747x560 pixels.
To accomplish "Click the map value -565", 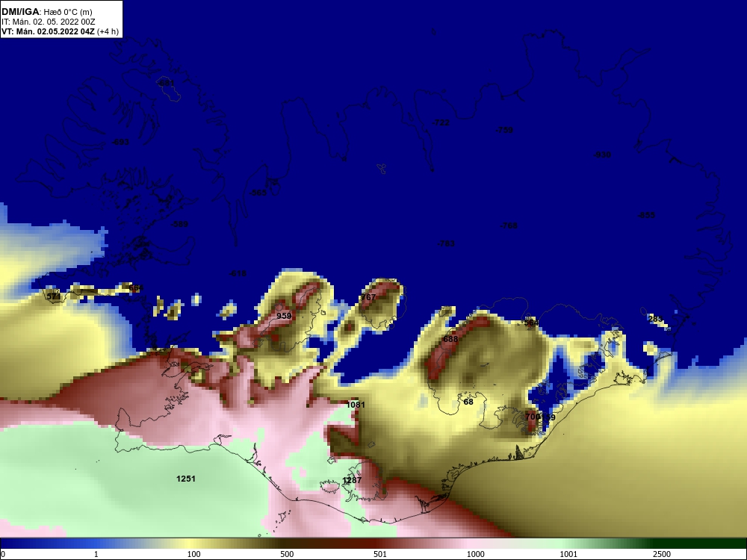I will (258, 193).
